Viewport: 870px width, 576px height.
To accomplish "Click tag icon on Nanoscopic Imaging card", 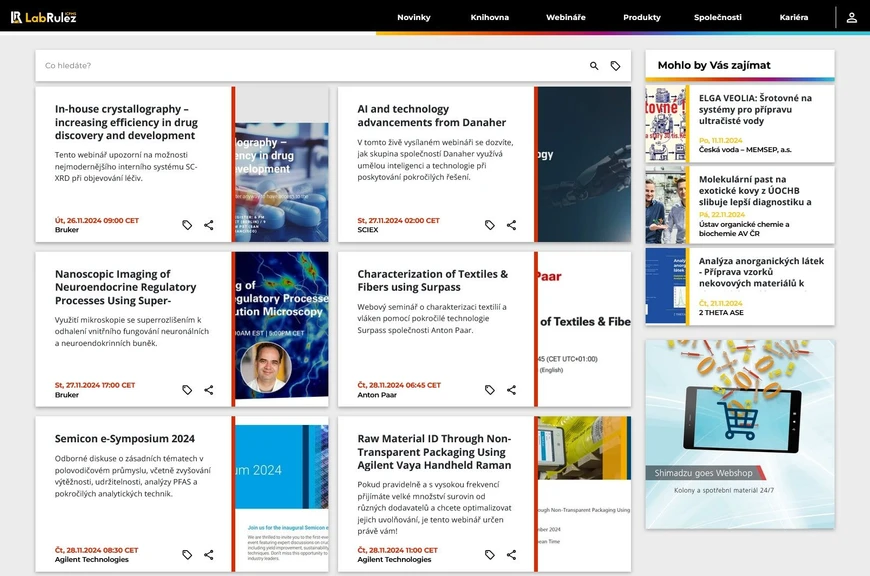I will pyautogui.click(x=187, y=390).
